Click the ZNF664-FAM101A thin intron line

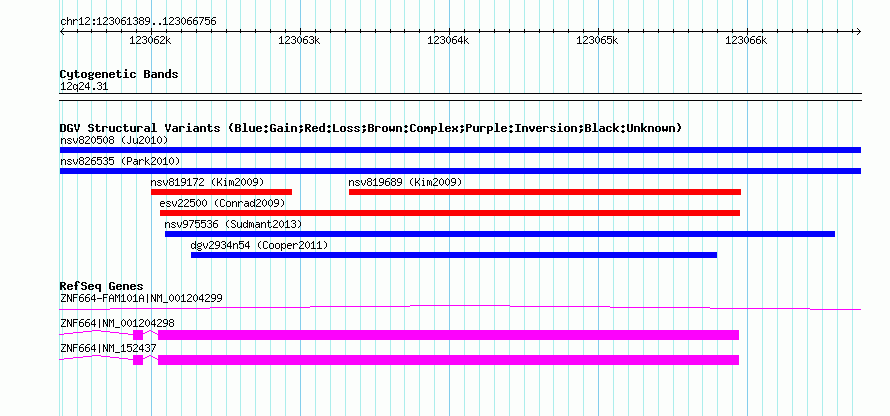tap(460, 308)
